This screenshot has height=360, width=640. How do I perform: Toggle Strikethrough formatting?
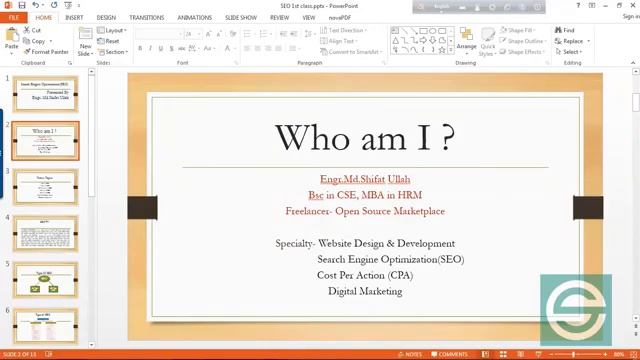[182, 49]
